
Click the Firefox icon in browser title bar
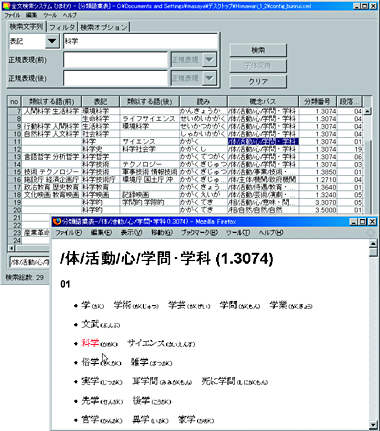coord(57,221)
